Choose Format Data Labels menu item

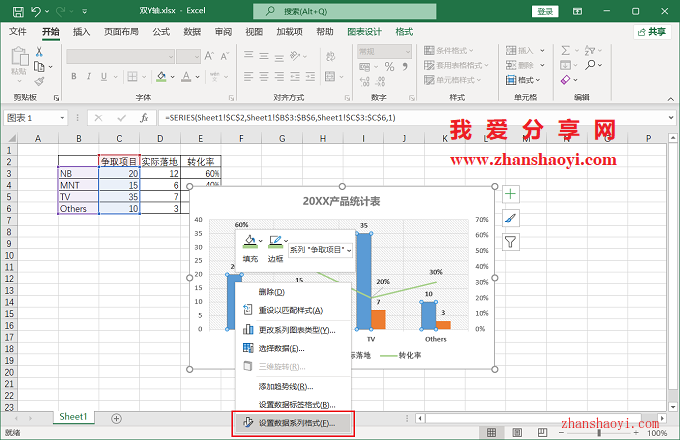point(293,404)
